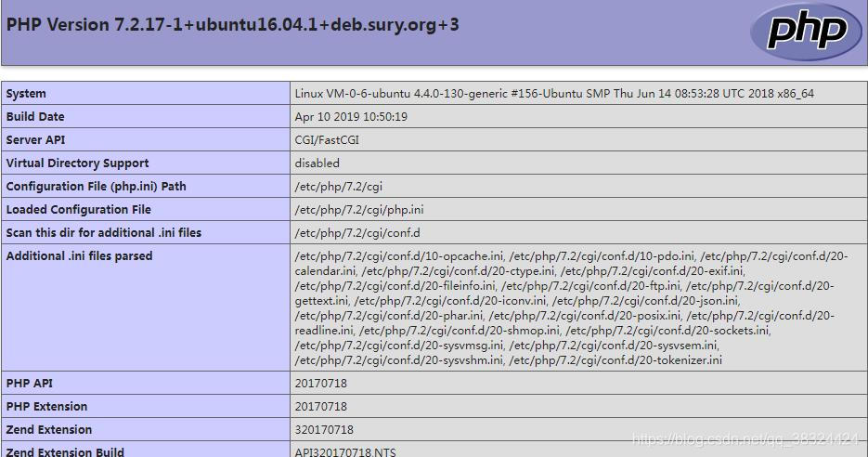
Task: Select the disabled value
Action: [317, 163]
